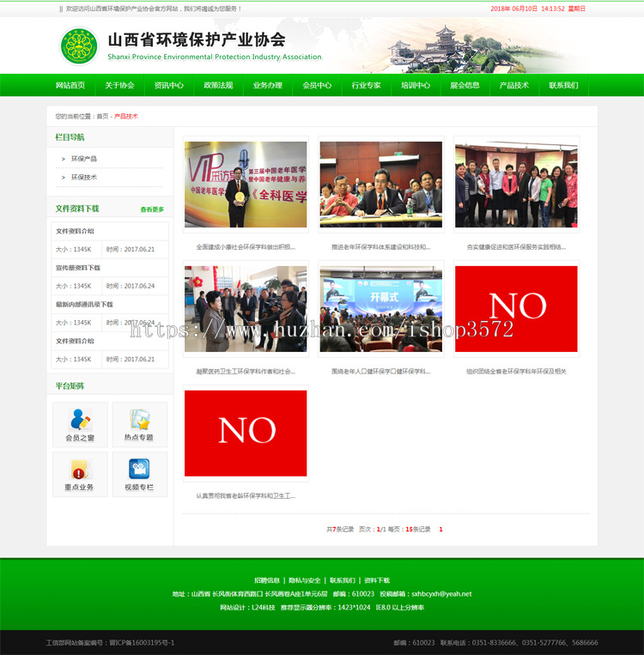Click caption 推进老年环保学科体系建设和科技和...
644x655 pixels.
[x=380, y=247]
